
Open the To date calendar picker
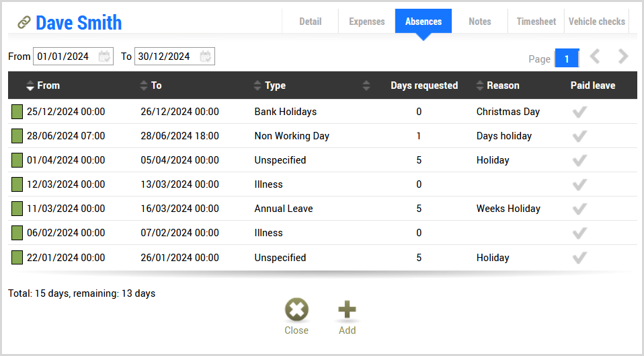coord(206,57)
